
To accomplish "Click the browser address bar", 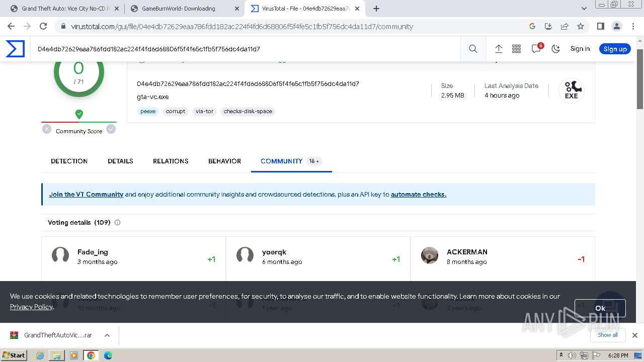I will [x=292, y=26].
